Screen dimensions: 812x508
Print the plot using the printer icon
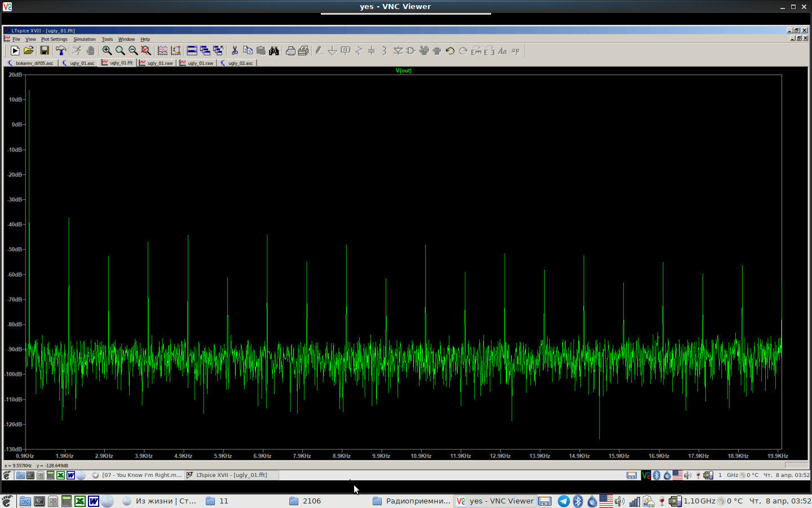coord(290,51)
